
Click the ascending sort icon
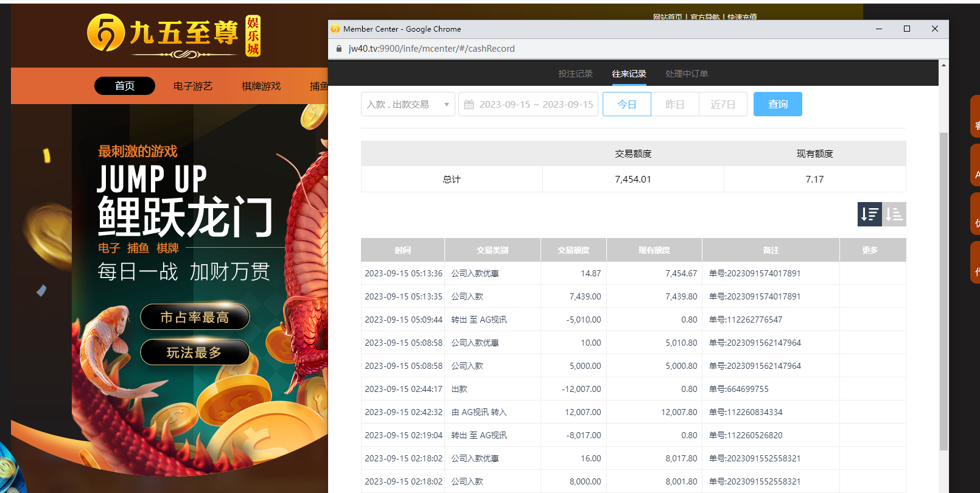894,214
